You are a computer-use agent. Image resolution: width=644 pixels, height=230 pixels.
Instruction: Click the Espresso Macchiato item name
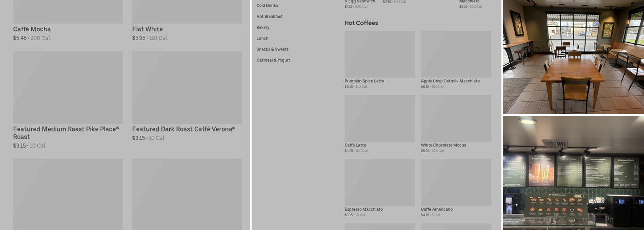click(363, 209)
